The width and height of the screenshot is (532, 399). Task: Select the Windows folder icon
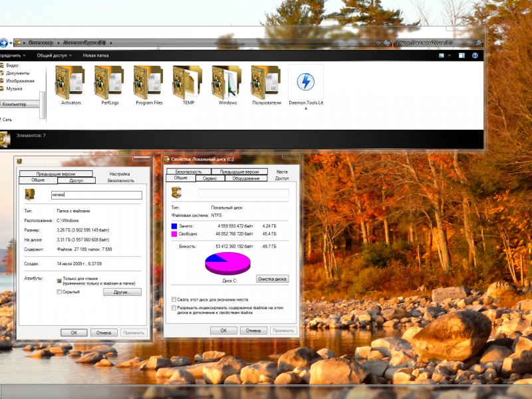pos(227,82)
